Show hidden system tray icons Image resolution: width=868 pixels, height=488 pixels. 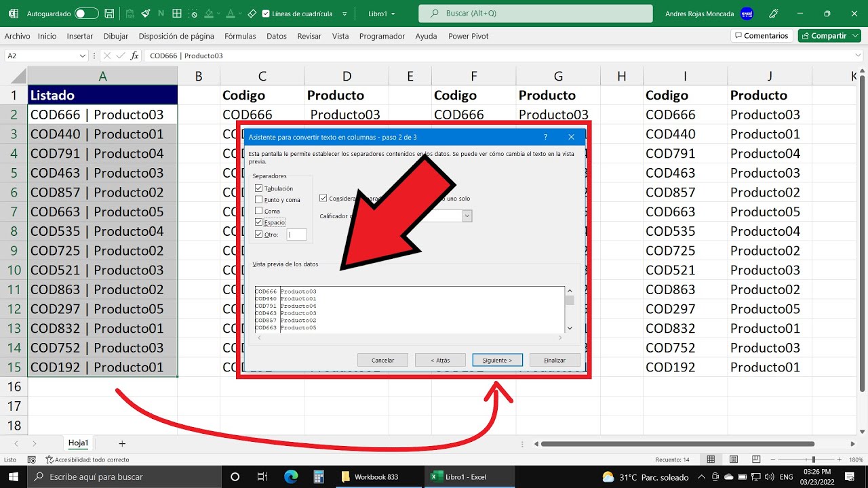click(x=703, y=476)
